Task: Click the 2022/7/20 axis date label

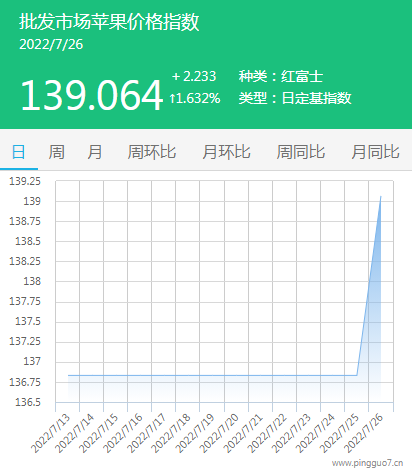Action: tap(220, 433)
